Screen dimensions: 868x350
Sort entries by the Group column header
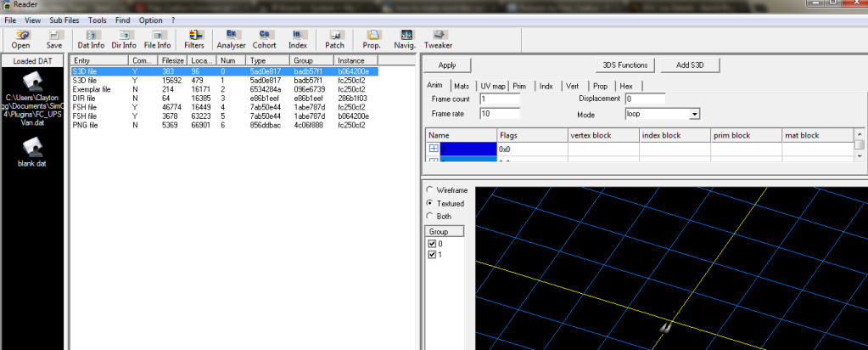pos(311,60)
